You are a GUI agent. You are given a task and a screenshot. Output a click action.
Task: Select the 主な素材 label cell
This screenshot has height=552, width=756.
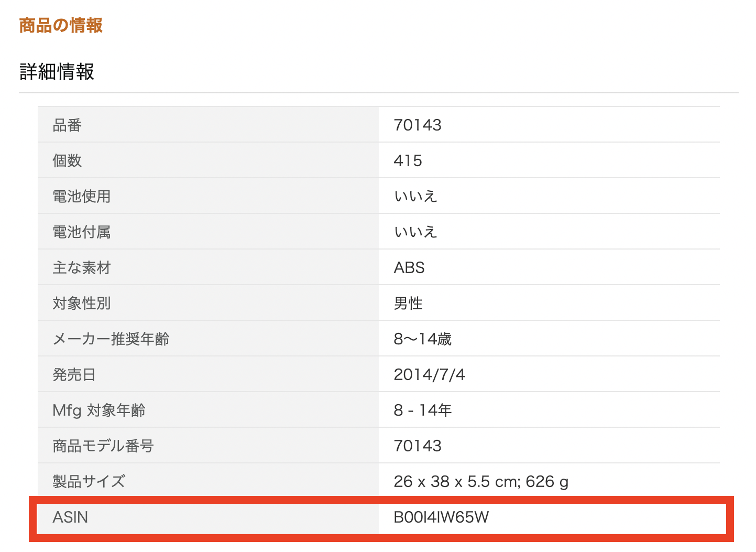click(208, 267)
